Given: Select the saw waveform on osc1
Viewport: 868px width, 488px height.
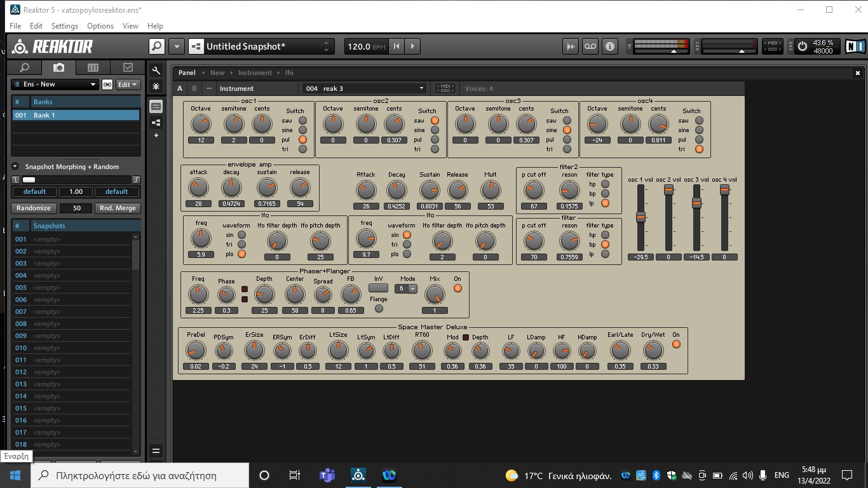Looking at the screenshot, I should 302,121.
